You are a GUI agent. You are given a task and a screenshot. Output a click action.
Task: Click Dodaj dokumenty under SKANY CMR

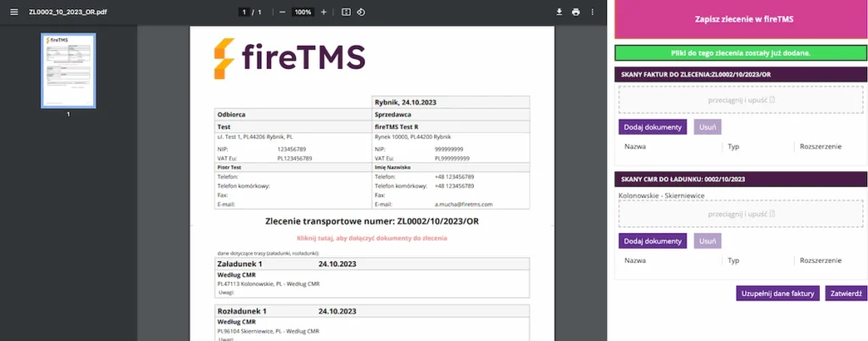pos(653,241)
